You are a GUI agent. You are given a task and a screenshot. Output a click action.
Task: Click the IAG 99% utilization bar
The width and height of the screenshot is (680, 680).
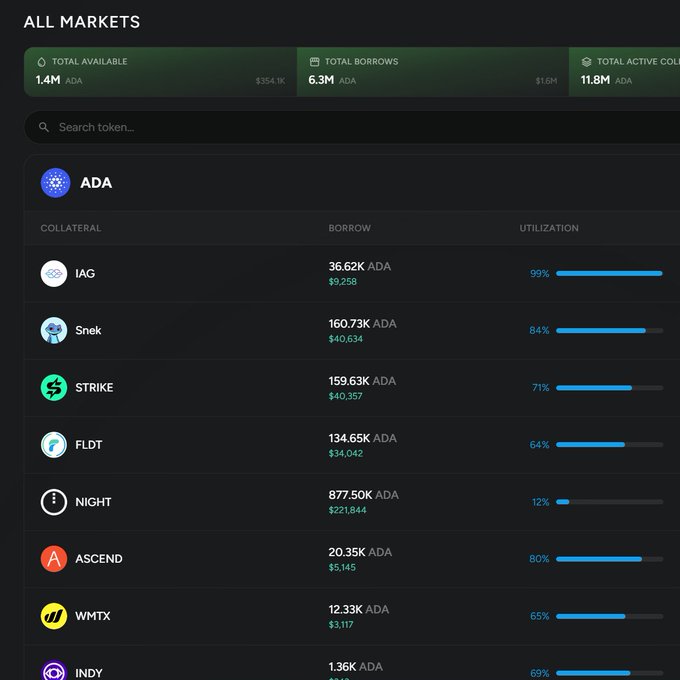point(609,273)
